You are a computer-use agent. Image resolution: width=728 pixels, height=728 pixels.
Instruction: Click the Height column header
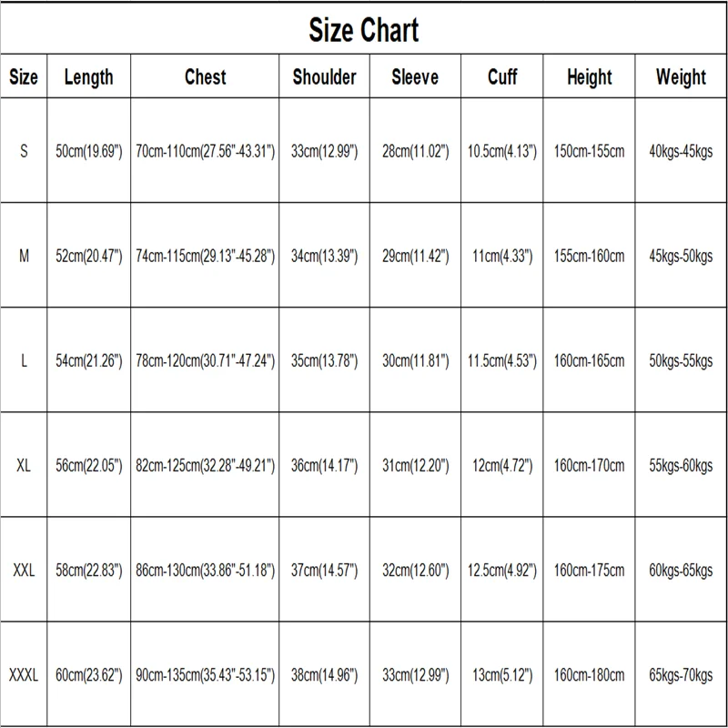click(x=589, y=77)
